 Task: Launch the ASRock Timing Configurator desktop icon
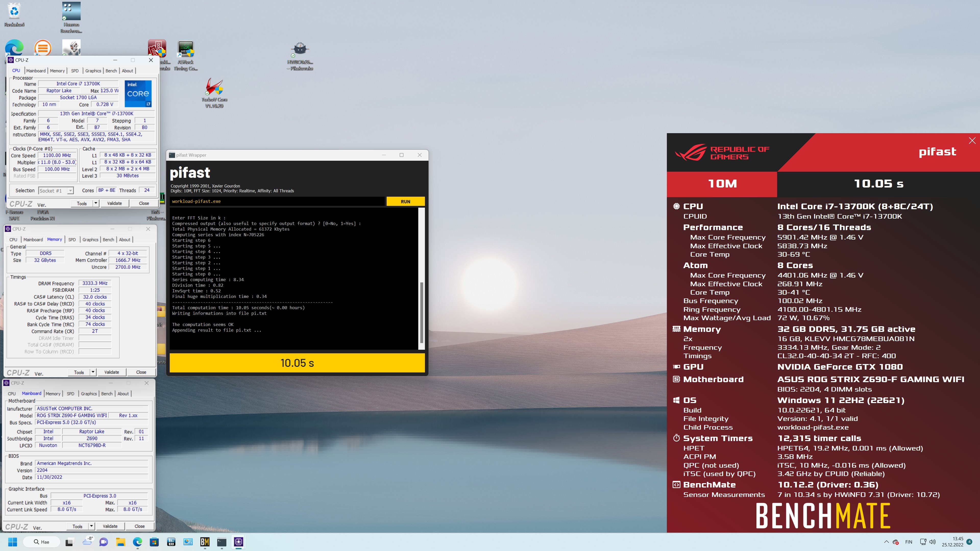coord(186,56)
